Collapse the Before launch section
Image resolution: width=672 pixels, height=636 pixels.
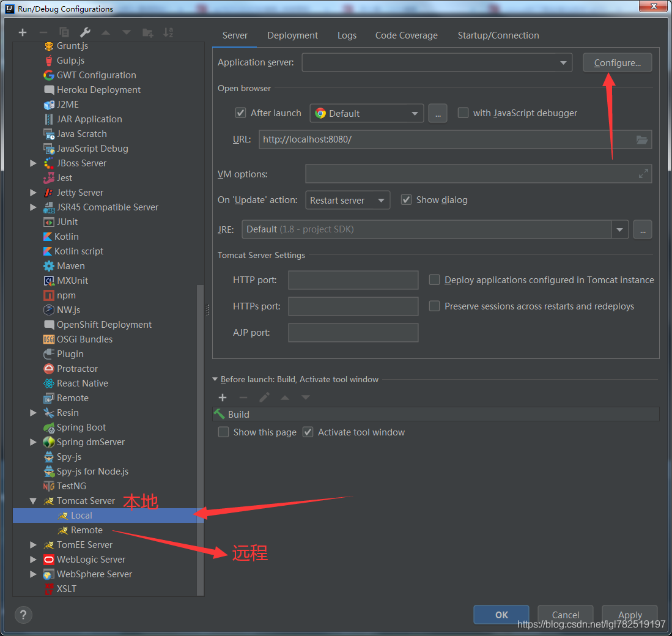point(215,379)
